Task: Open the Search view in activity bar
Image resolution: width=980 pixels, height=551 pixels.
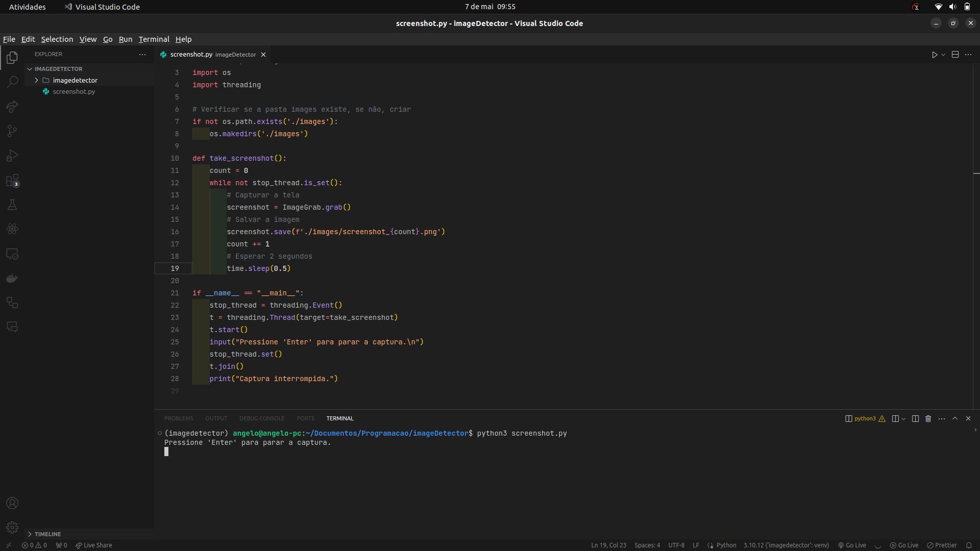Action: 12,82
